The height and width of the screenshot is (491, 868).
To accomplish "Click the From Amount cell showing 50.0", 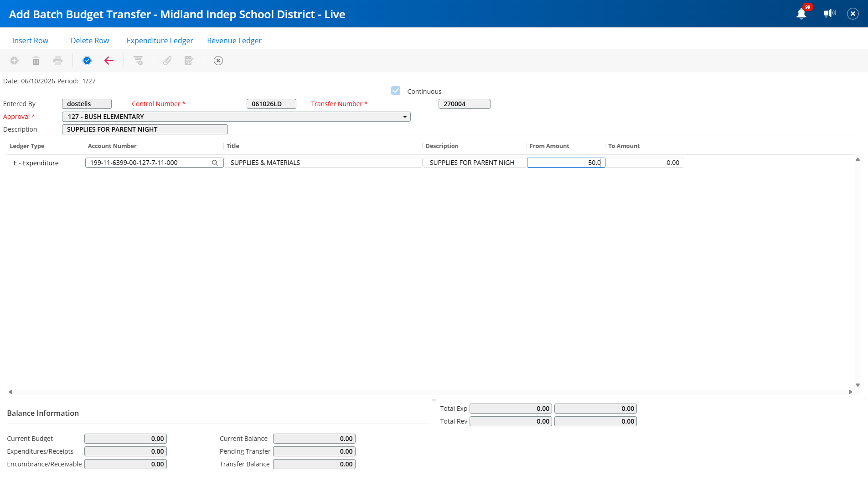I will tap(566, 163).
